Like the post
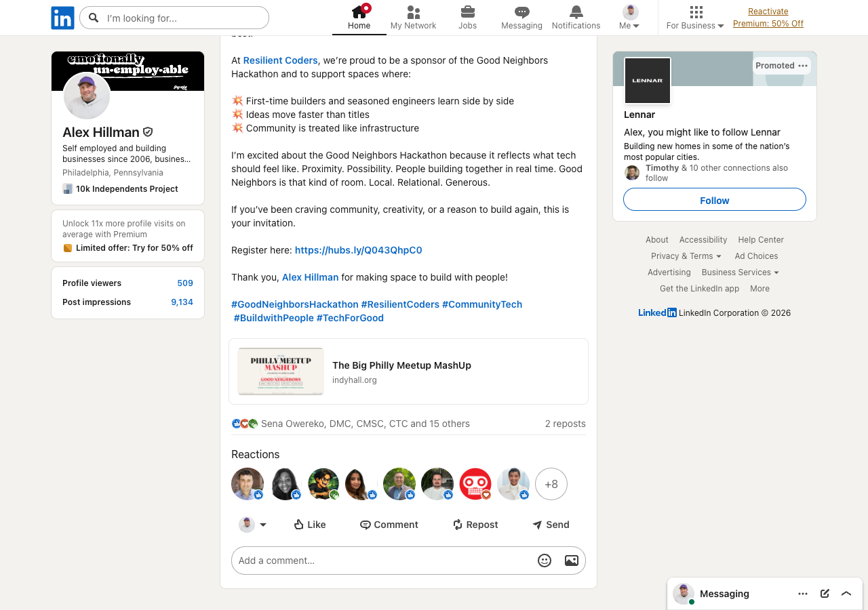868x610 pixels. pyautogui.click(x=310, y=525)
